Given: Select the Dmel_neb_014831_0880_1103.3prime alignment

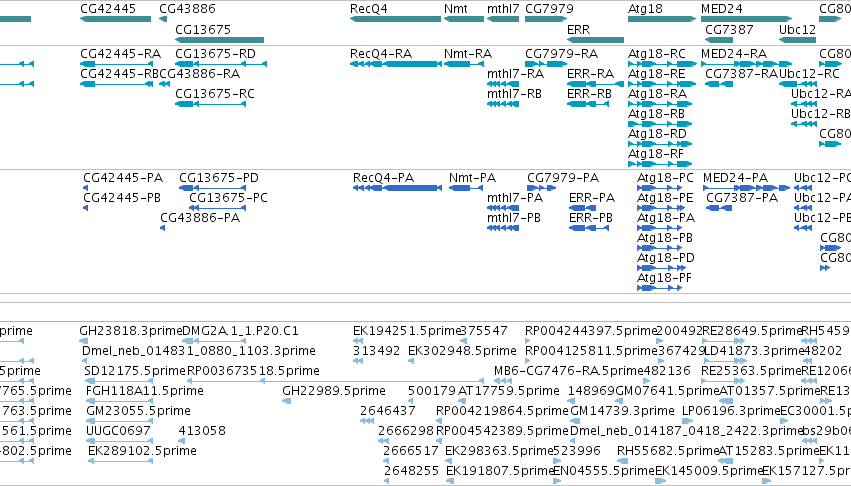Looking at the screenshot, I should (85, 361).
